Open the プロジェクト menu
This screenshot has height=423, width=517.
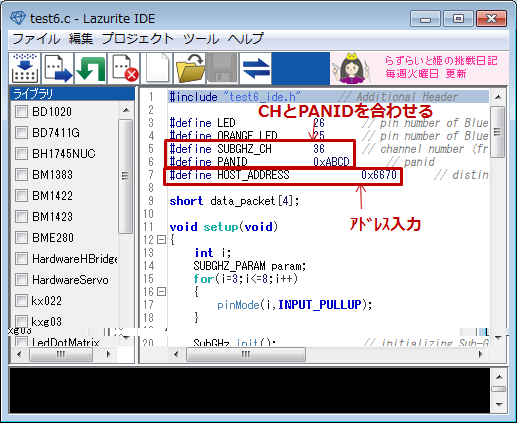pos(138,39)
